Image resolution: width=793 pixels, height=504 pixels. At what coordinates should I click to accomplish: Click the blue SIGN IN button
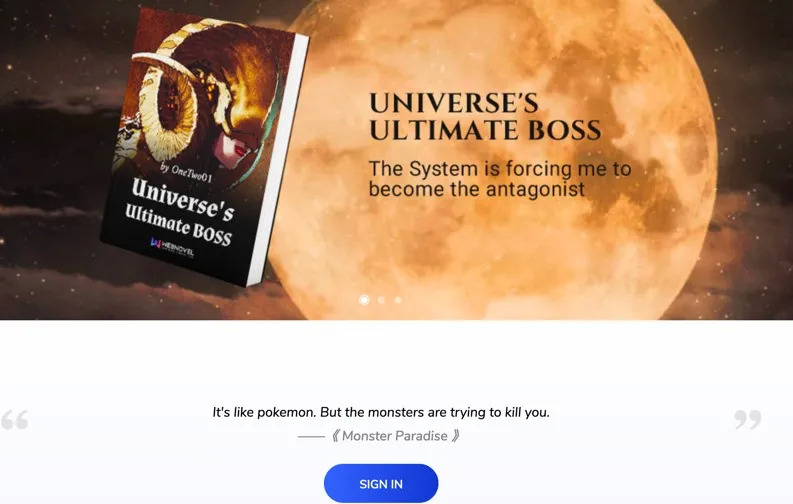click(381, 484)
